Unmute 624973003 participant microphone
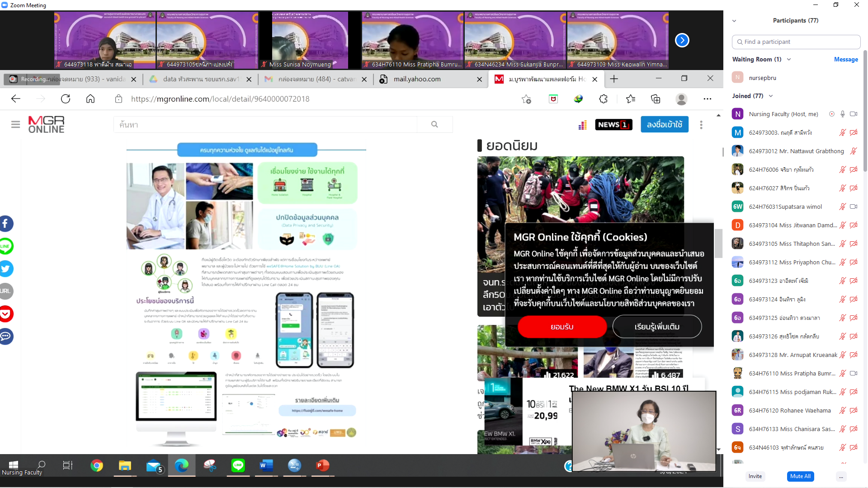 coord(843,133)
